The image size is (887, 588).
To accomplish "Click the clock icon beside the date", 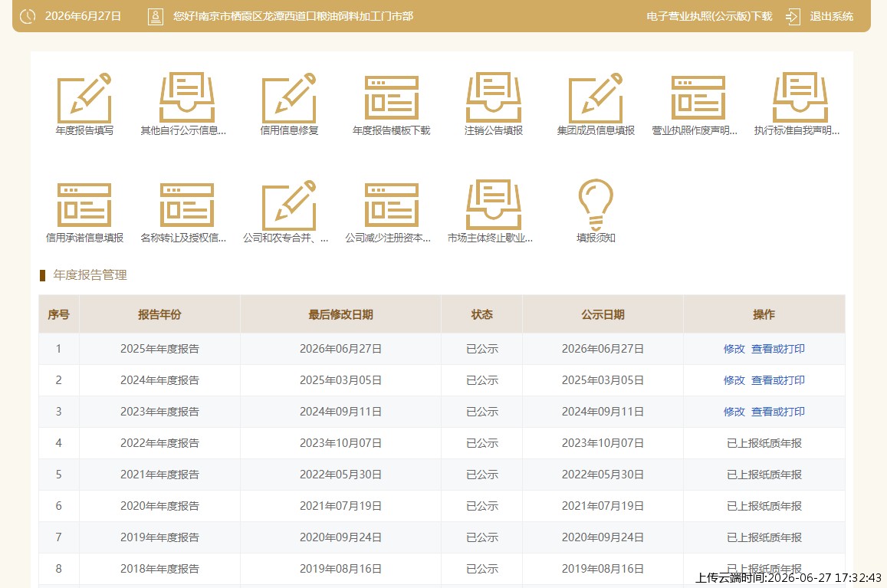I will click(27, 16).
